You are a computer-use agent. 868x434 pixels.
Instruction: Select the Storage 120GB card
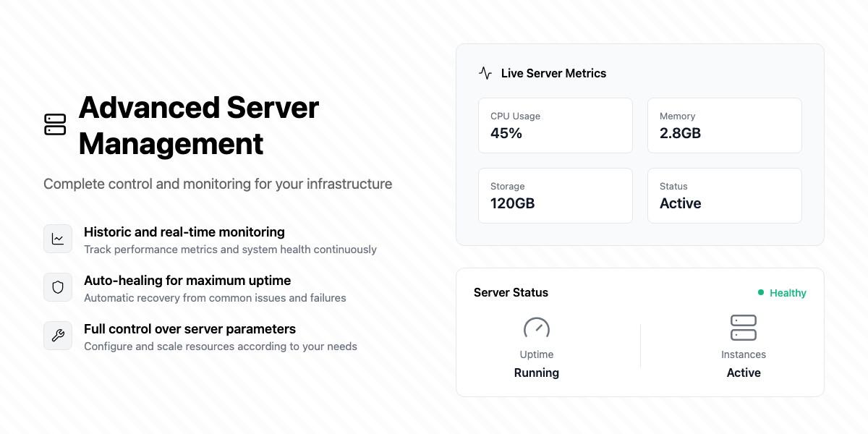556,195
